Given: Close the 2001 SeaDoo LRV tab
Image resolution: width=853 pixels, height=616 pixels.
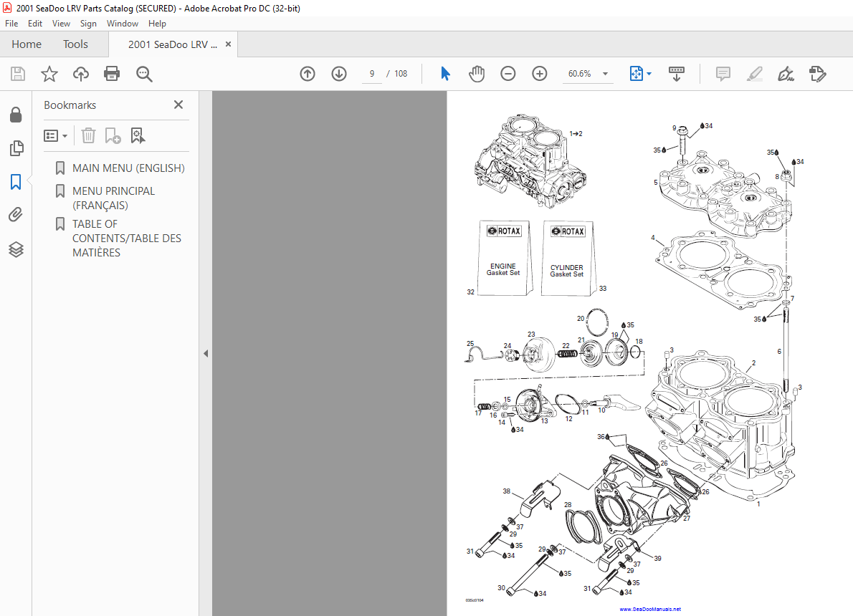Looking at the screenshot, I should tap(229, 44).
